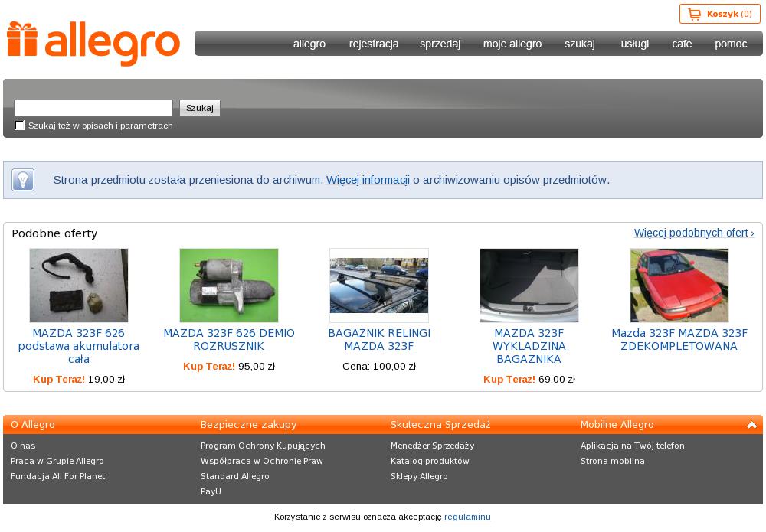Open Standard Allegro footer link
Image resolution: width=766 pixels, height=532 pixels.
coord(235,476)
